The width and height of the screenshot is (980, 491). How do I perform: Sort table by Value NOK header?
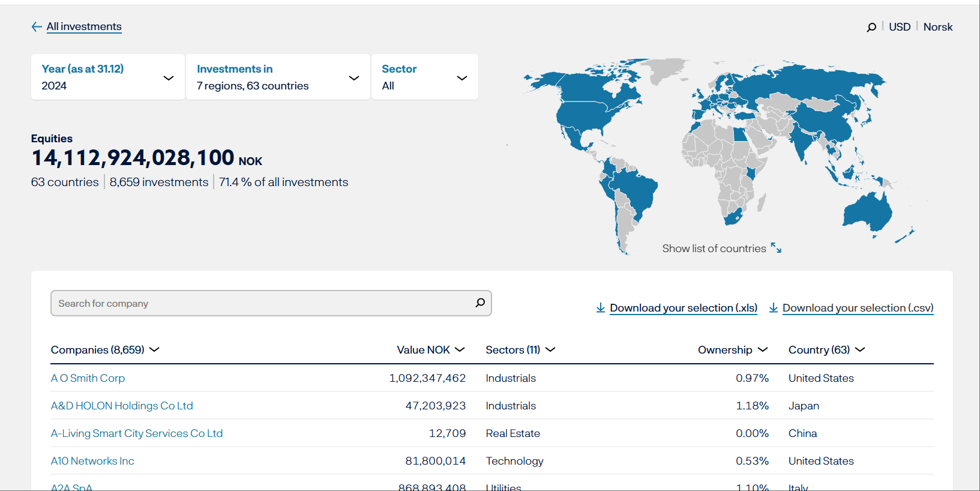tap(424, 349)
